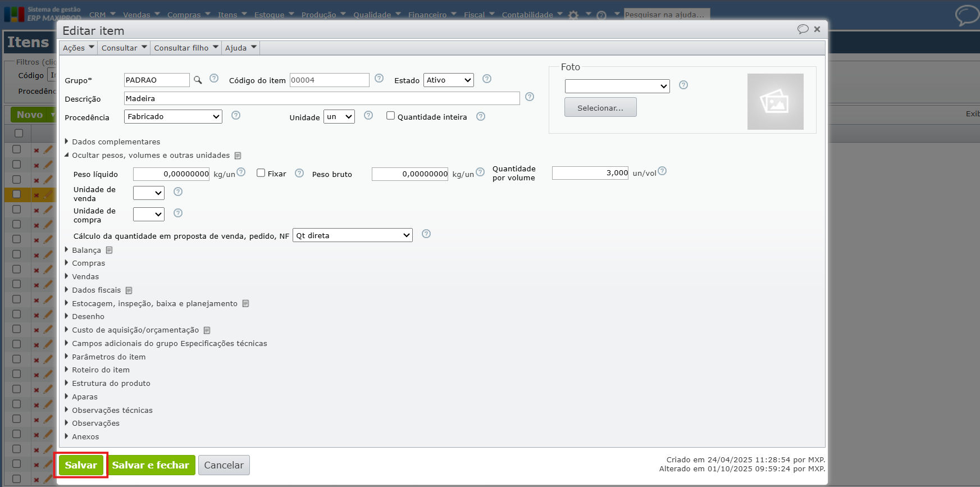The height and width of the screenshot is (487, 980).
Task: Click the Selecionar... photo button
Action: point(600,107)
